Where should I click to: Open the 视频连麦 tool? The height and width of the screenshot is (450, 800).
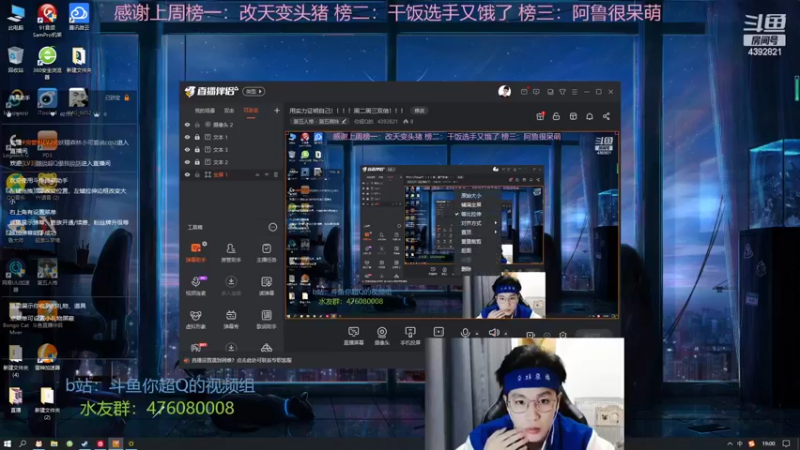point(196,286)
